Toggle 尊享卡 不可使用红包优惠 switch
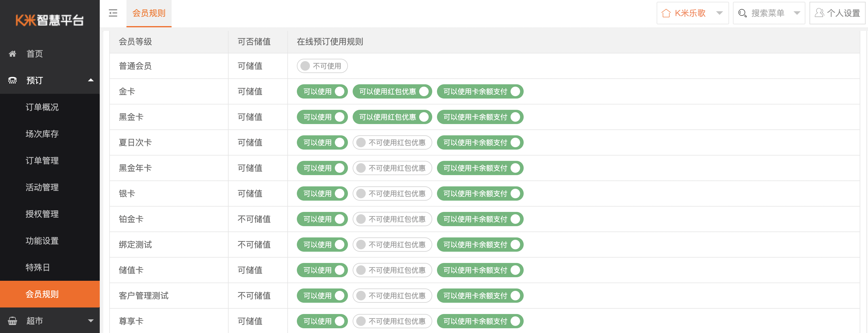Screen dimensions: 868x333 coord(392,321)
